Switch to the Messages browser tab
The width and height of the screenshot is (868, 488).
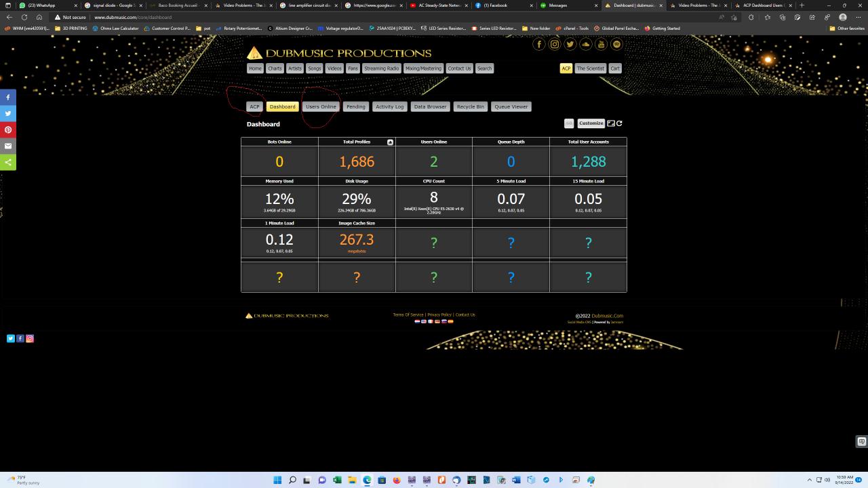click(570, 5)
